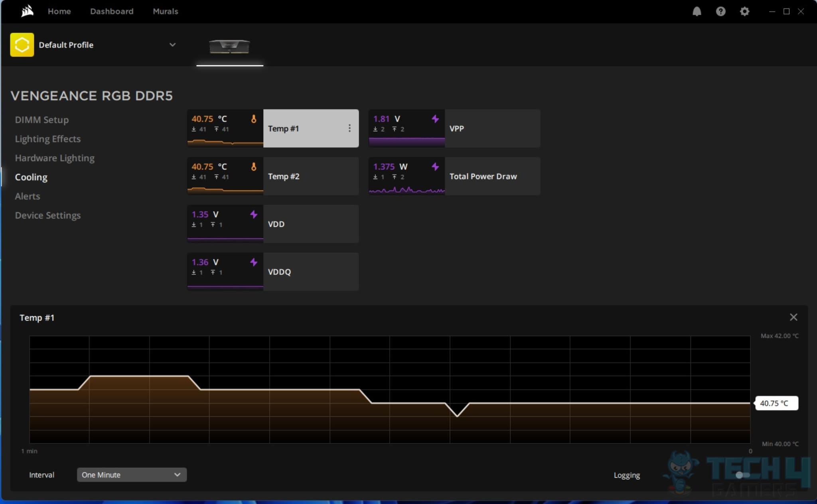817x504 pixels.
Task: Open the three-dot menu on Temp #1
Action: [x=349, y=128]
